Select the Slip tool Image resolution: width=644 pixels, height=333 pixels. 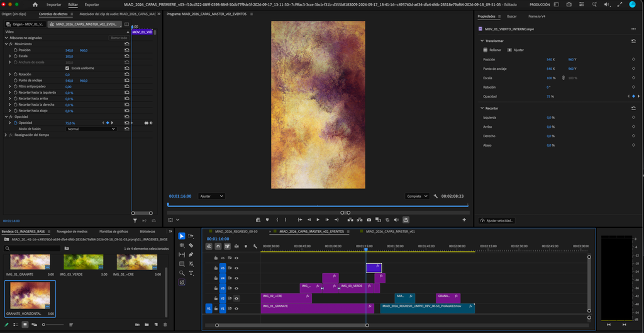pyautogui.click(x=182, y=254)
